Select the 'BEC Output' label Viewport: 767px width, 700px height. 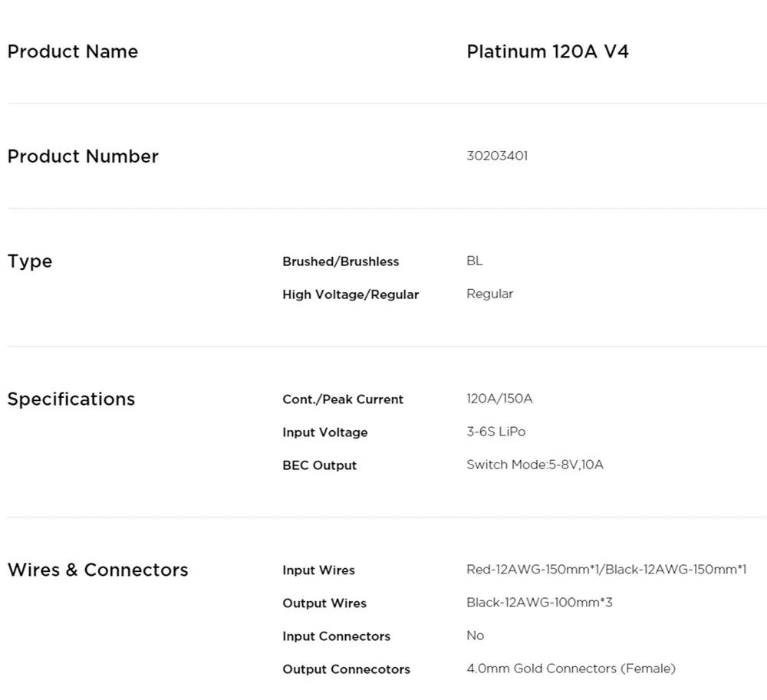tap(319, 465)
